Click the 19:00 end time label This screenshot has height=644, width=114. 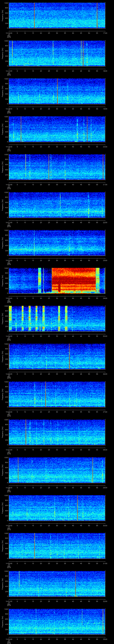[105, 109]
